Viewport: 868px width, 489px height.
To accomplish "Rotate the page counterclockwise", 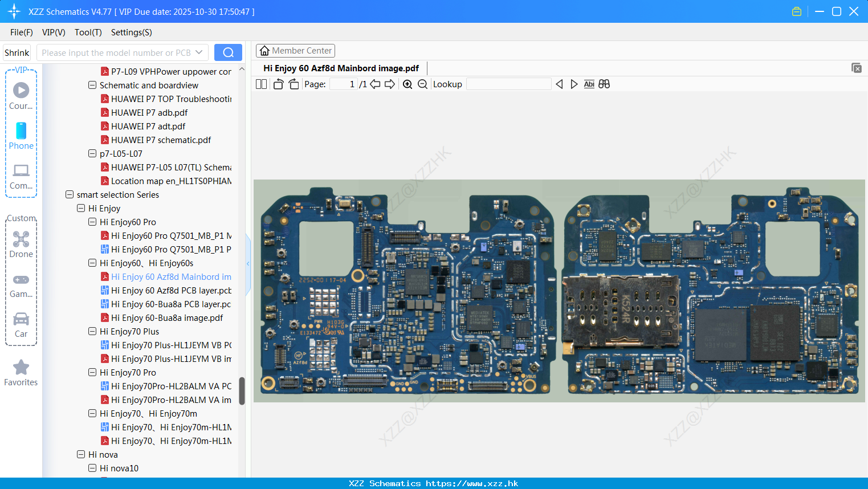I will [x=278, y=84].
